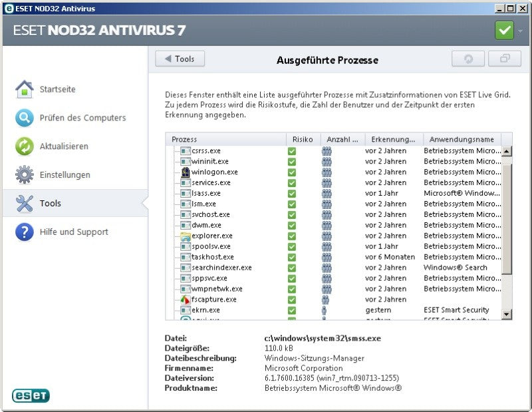Click 'vor 6 Monaten' detection time
The width and height of the screenshot is (532, 412).
tap(390, 257)
